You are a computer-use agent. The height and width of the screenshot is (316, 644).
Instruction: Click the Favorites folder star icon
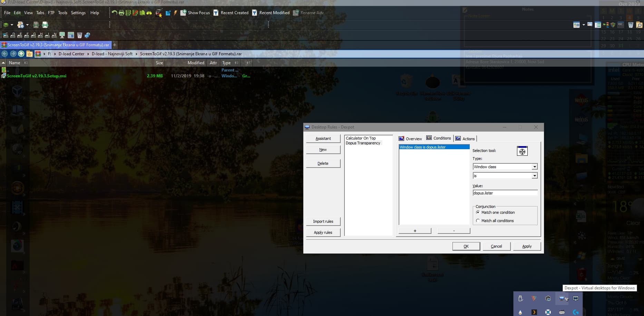(x=29, y=54)
